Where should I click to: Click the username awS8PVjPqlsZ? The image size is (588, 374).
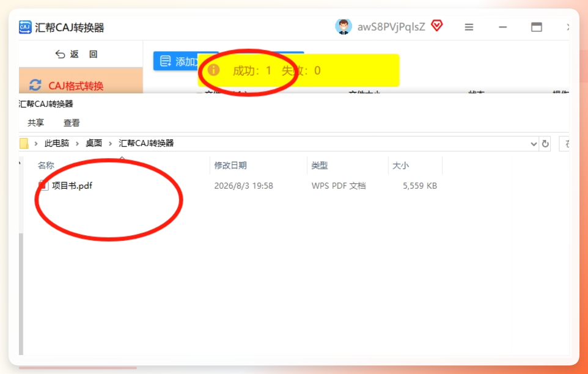pos(391,27)
